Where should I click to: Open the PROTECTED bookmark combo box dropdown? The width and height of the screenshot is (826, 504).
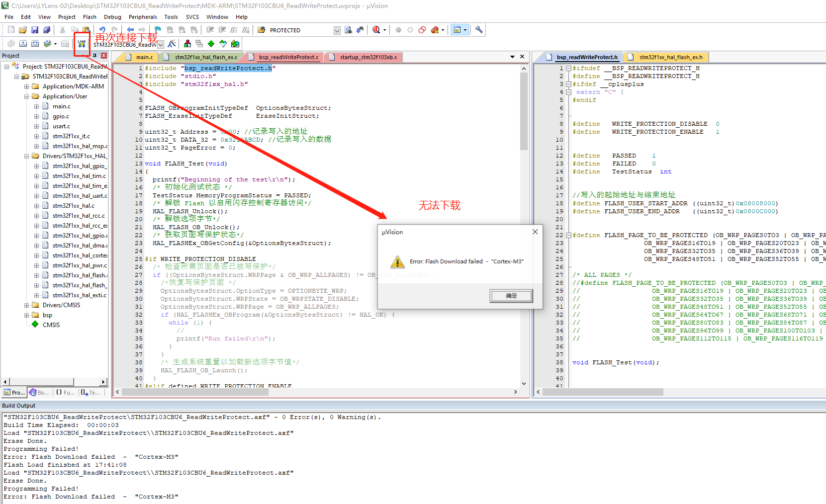tap(337, 30)
